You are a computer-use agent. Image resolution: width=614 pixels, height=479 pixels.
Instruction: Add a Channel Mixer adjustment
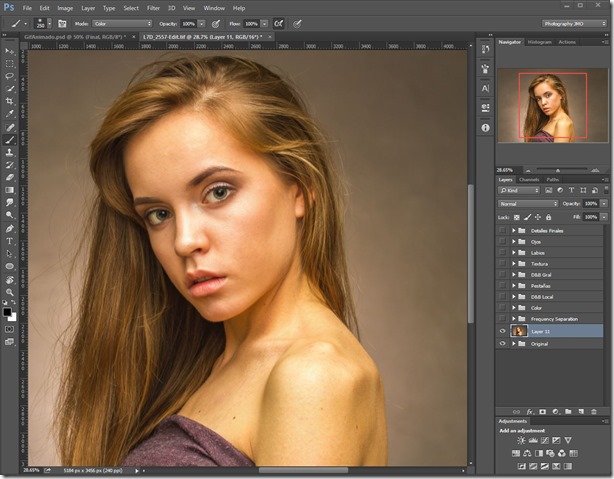click(562, 453)
